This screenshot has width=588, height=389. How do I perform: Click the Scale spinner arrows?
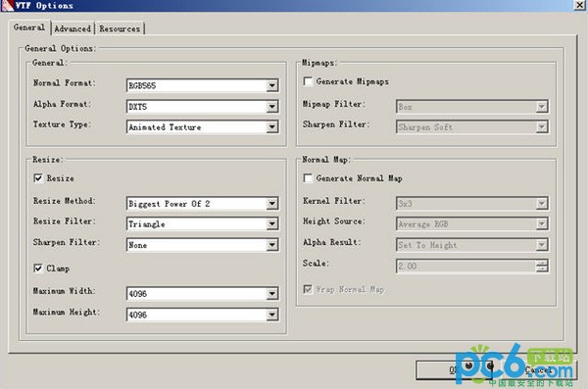tap(542, 266)
